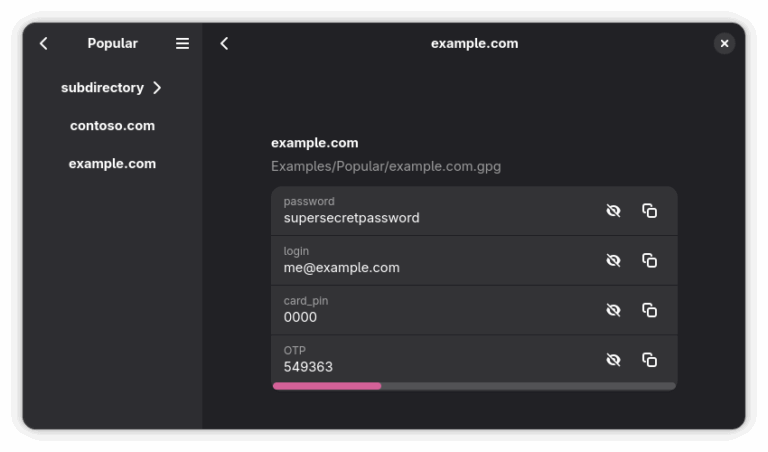Click the pink OTP countdown bar
The width and height of the screenshot is (768, 452).
coord(327,386)
